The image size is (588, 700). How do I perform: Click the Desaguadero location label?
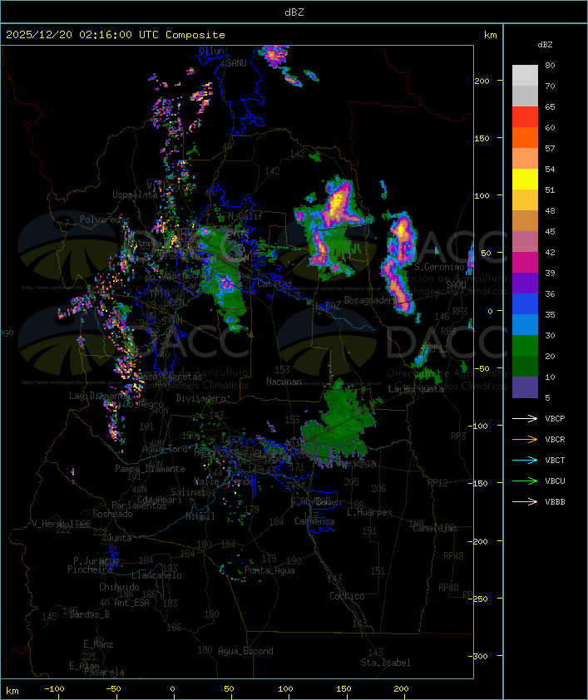pos(369,300)
